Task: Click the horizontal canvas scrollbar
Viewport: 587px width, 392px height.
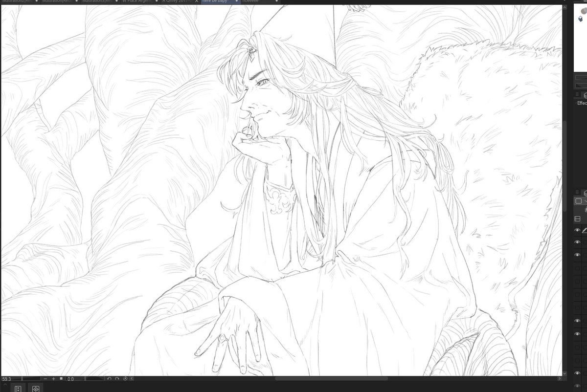Action: (331, 378)
